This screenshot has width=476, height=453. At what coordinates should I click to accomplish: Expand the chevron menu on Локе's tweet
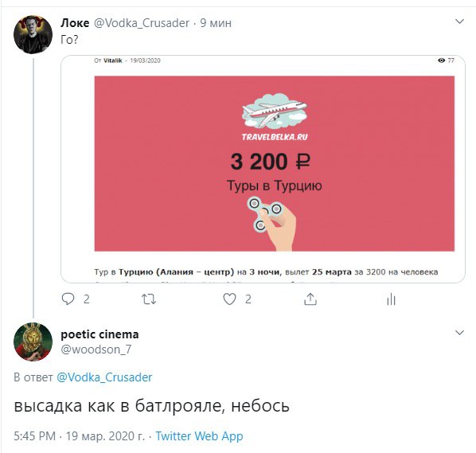459,21
